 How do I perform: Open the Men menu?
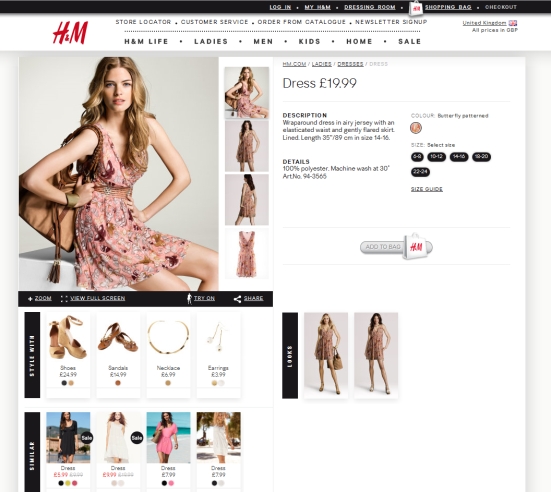click(263, 41)
